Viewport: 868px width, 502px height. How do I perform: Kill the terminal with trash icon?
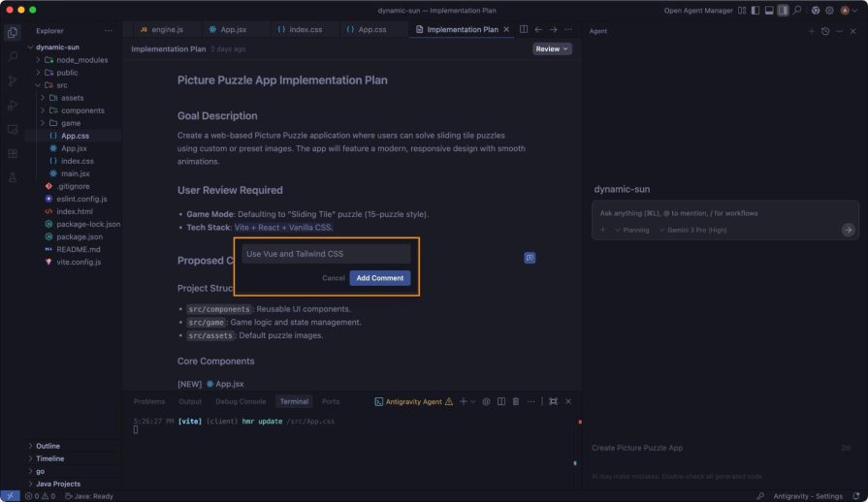(515, 402)
